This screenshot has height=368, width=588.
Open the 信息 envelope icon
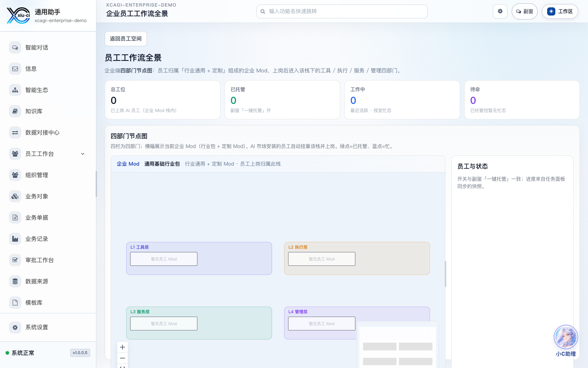click(15, 69)
